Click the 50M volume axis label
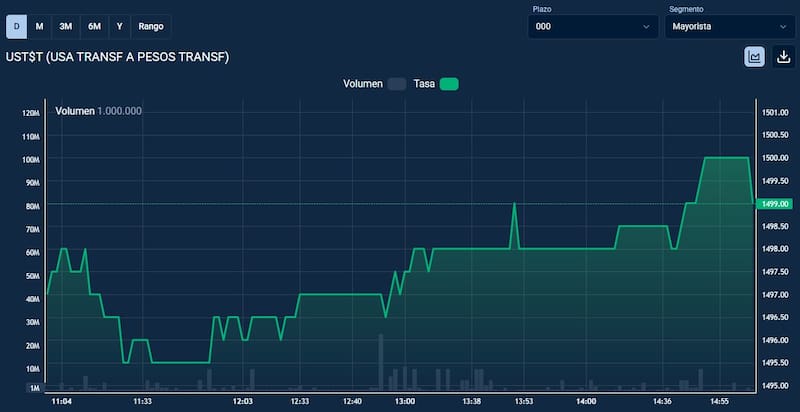This screenshot has width=800, height=412. click(32, 276)
